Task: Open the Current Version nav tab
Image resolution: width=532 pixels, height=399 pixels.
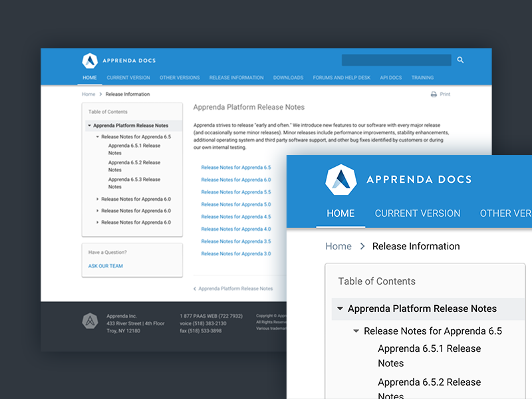Action: point(128,78)
